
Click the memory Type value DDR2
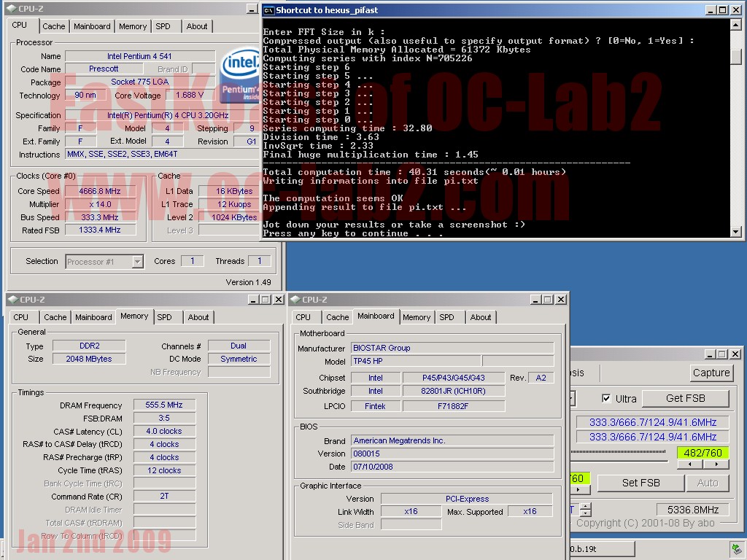pos(89,346)
